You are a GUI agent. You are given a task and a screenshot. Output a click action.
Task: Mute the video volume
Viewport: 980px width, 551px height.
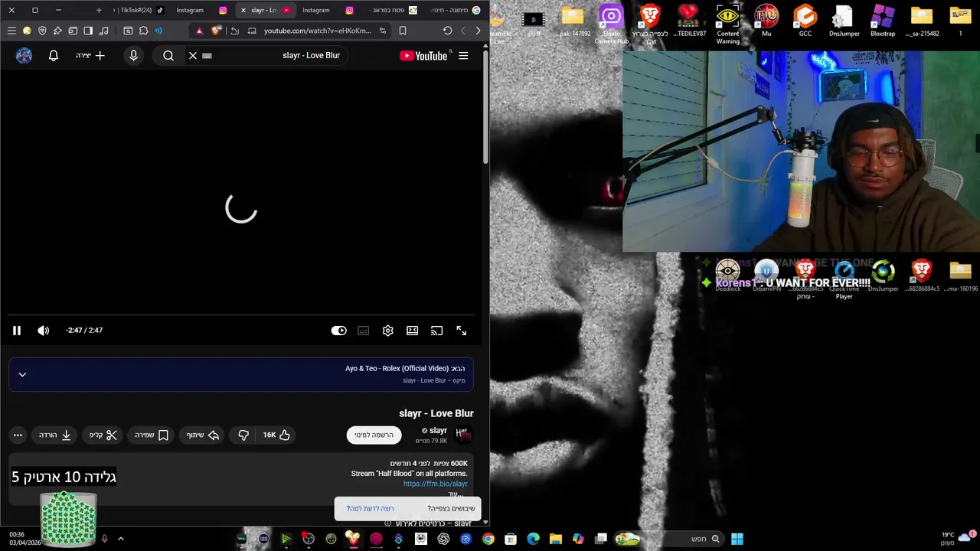[44, 331]
